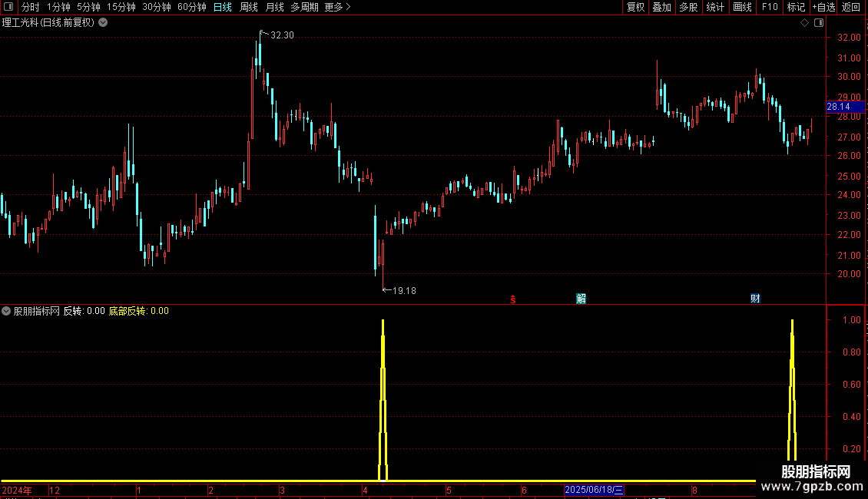Click the 2025/06/18 date label

594,490
